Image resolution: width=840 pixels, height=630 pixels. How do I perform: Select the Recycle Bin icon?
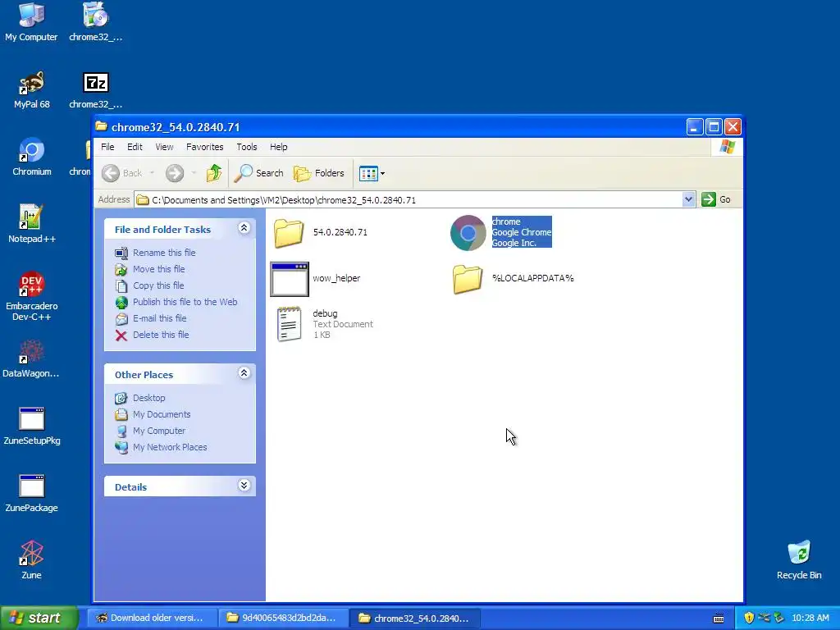point(799,560)
